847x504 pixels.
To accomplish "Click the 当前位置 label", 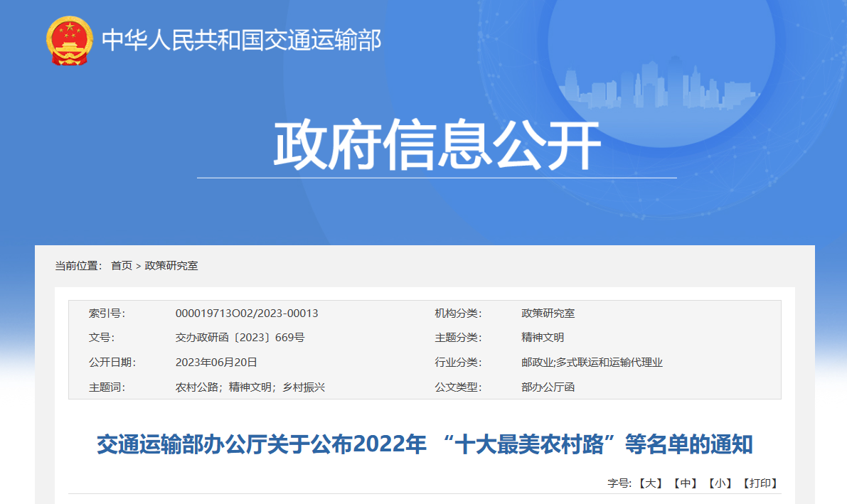I will [x=79, y=266].
